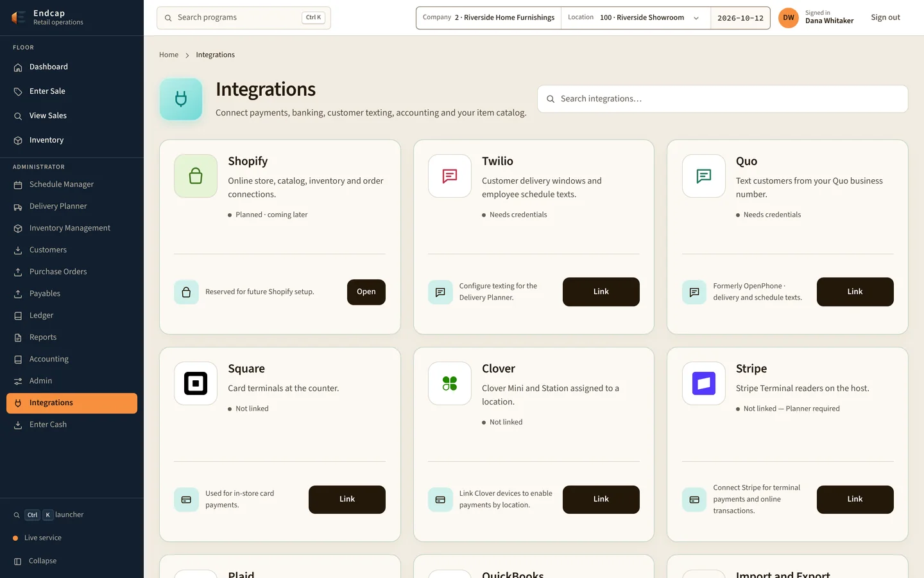Open Inventory in the sidebar

[72, 140]
